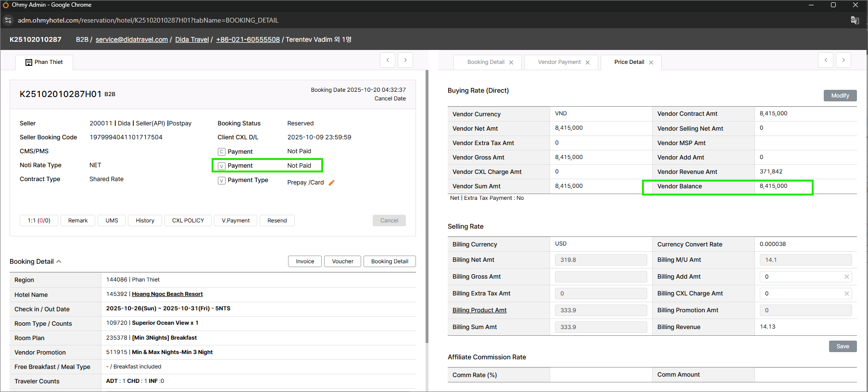Collapse the Booking Detail section

point(59,261)
